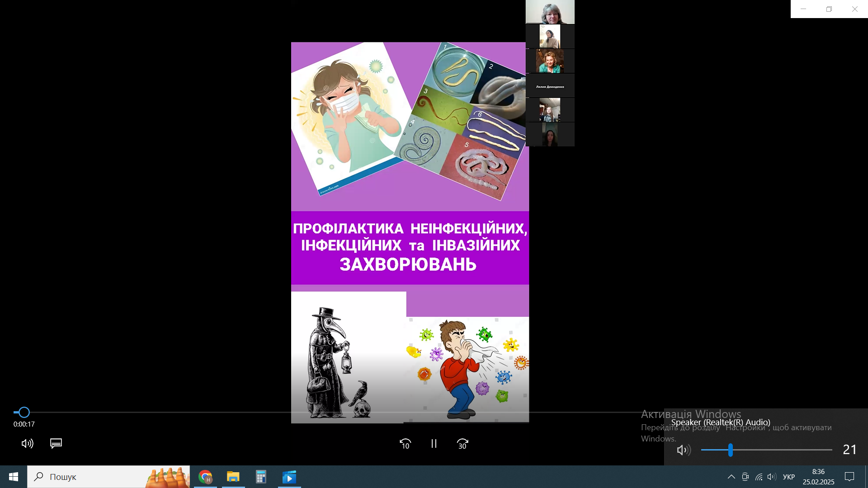868x488 pixels.
Task: Open date and time 8:36 calendar
Action: coord(818,477)
